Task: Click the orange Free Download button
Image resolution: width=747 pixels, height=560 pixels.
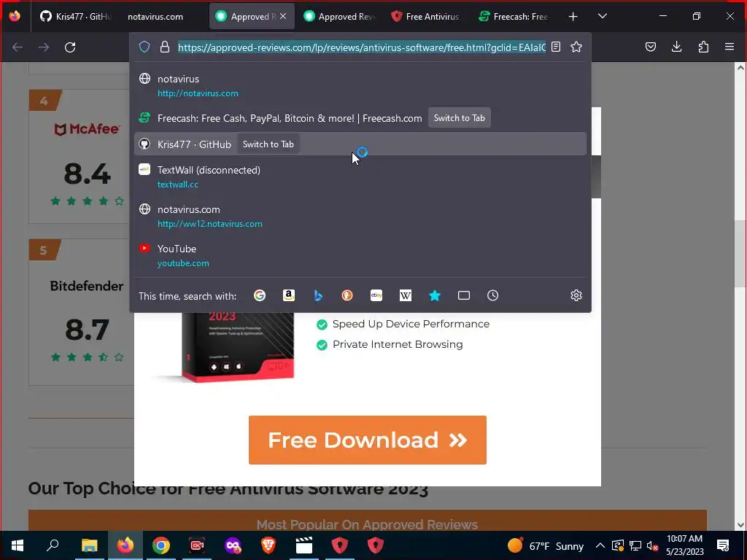Action: [368, 440]
